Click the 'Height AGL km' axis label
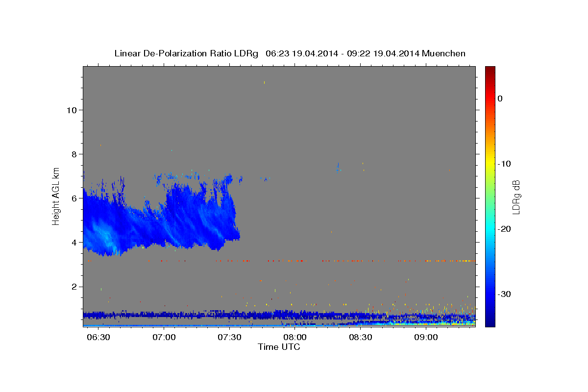Image resolution: width=588 pixels, height=392 pixels. click(56, 196)
